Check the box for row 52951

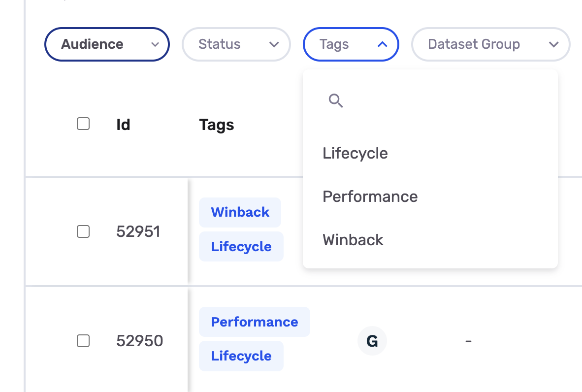(x=83, y=231)
